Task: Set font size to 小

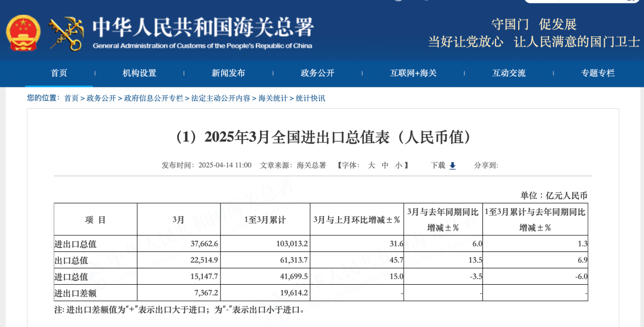Action: 399,166
